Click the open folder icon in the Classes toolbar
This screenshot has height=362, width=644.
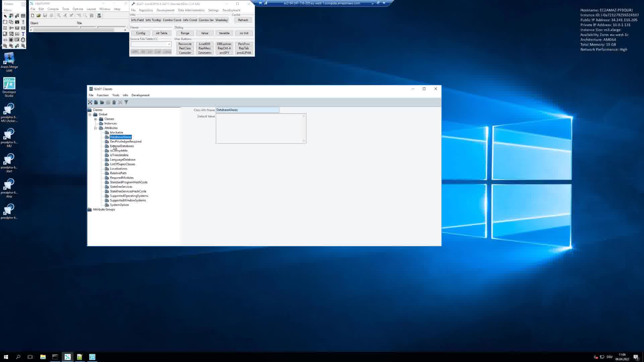[x=102, y=102]
